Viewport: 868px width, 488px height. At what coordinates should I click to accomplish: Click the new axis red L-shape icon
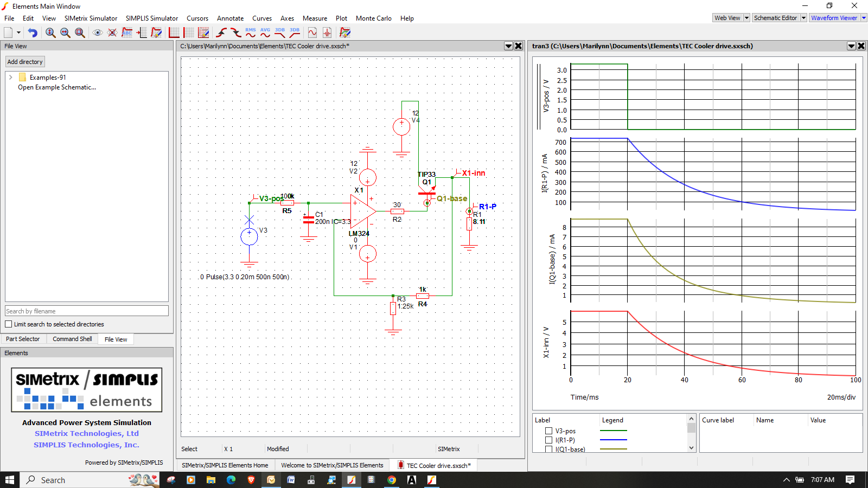[174, 33]
